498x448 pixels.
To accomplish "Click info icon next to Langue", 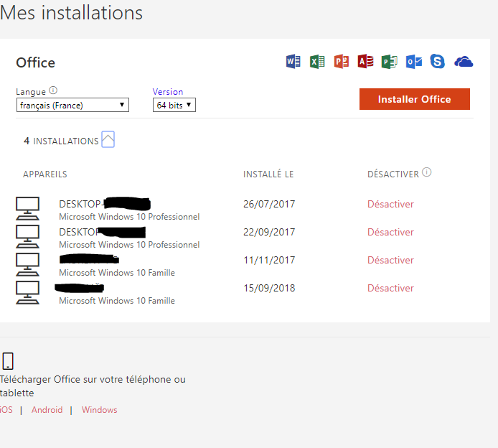I will (53, 90).
